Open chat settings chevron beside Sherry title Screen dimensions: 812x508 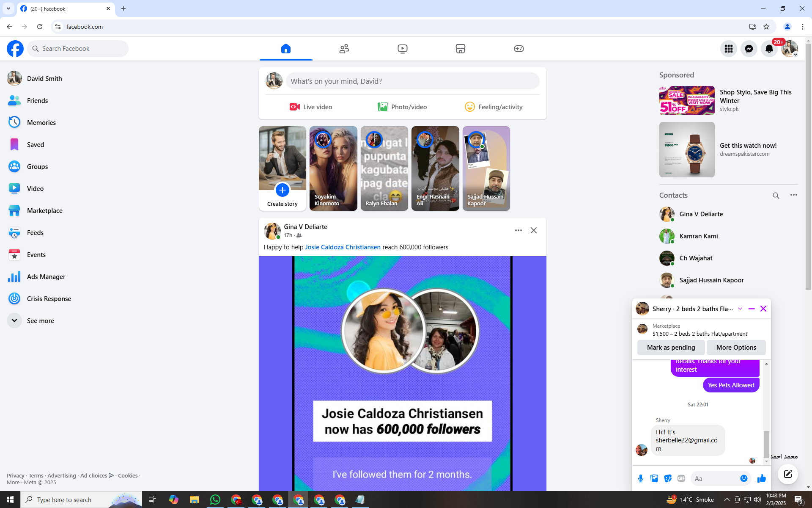click(x=740, y=309)
